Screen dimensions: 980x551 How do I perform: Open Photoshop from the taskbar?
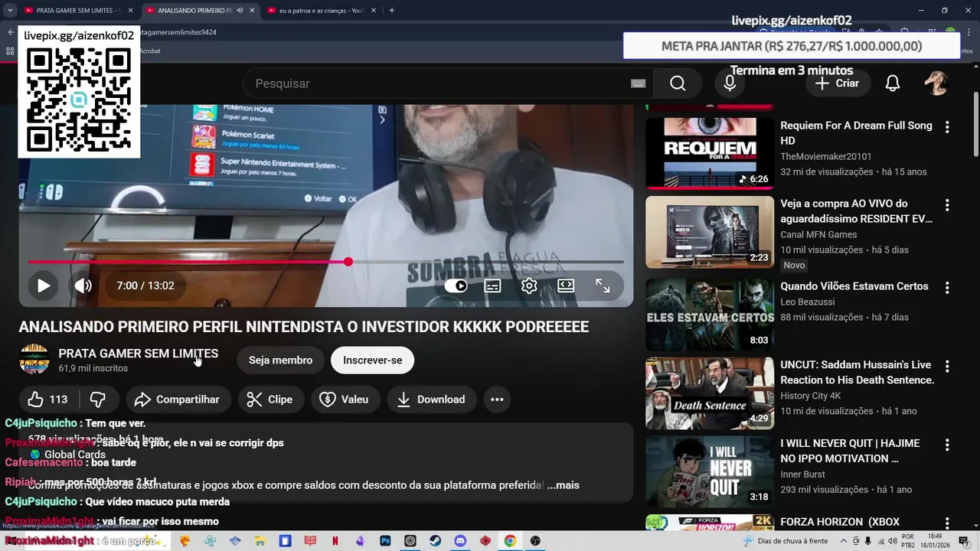coord(385,541)
